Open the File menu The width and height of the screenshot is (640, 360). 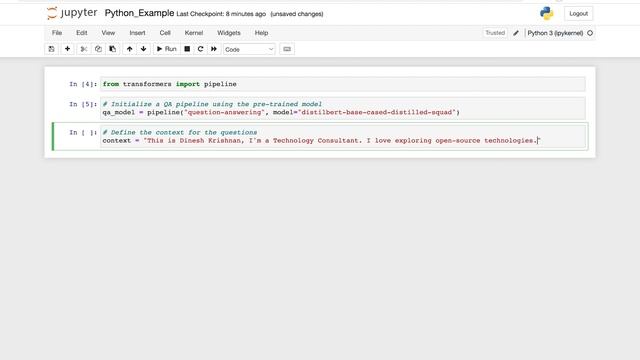pyautogui.click(x=57, y=33)
